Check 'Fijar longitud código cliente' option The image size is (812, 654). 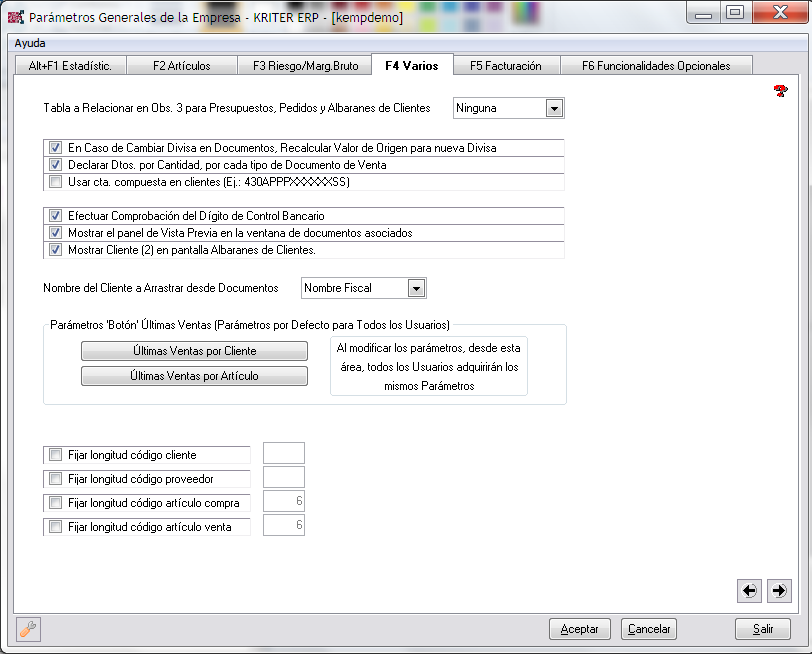pos(56,455)
